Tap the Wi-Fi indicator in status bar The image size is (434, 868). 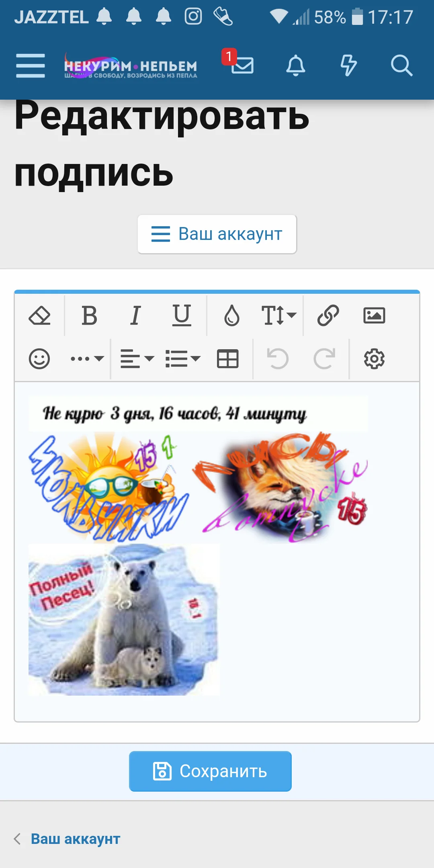(279, 17)
